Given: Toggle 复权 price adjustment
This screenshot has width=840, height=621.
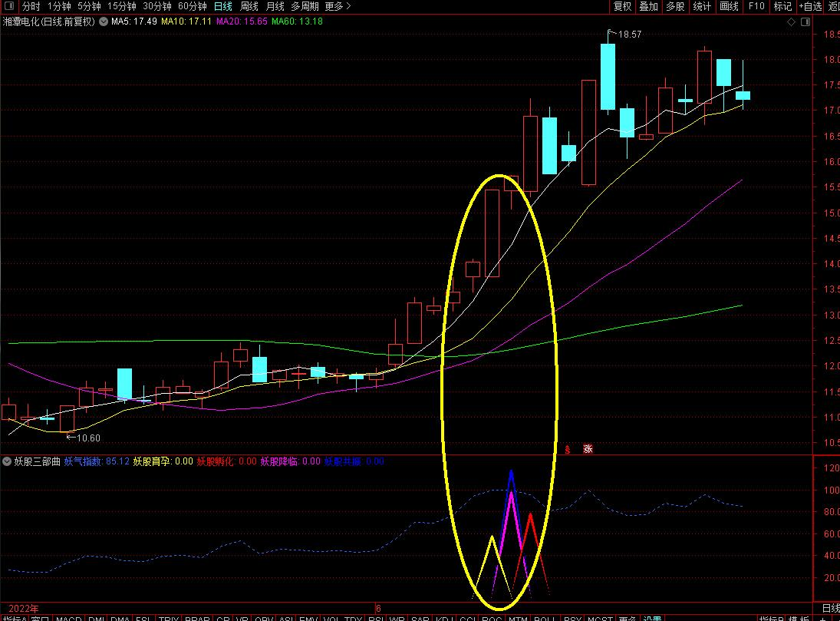Looking at the screenshot, I should [622, 6].
